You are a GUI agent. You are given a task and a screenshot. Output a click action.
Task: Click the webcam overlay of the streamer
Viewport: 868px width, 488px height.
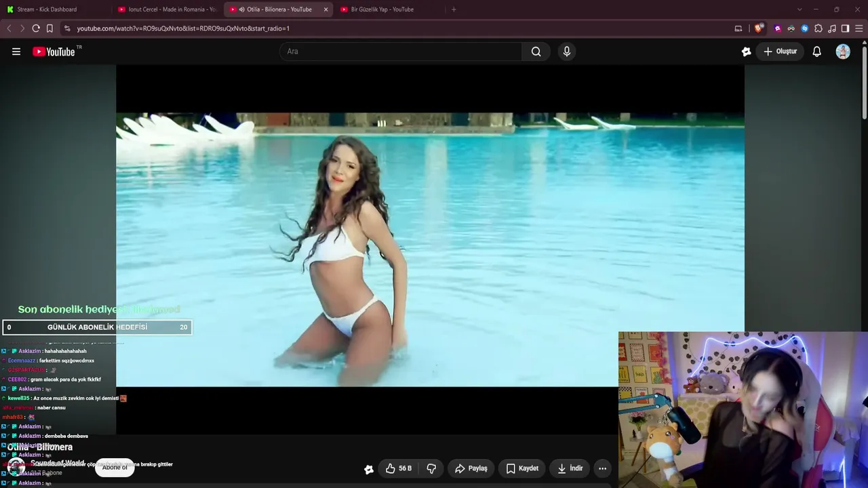point(743,409)
